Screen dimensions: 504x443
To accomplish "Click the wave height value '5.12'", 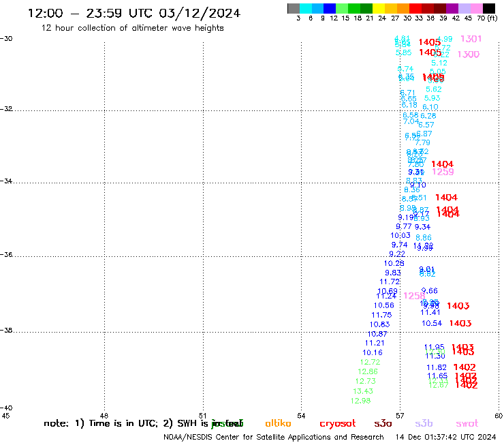I will click(439, 63).
